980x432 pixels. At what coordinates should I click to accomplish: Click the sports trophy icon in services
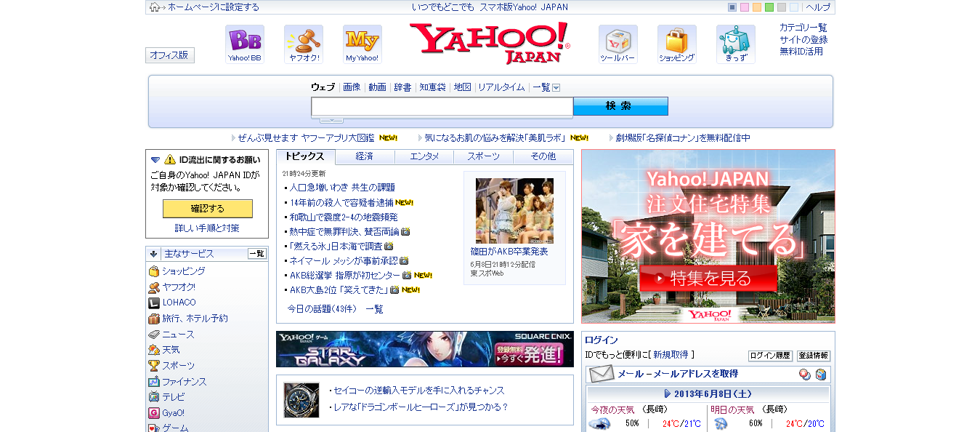(x=154, y=366)
